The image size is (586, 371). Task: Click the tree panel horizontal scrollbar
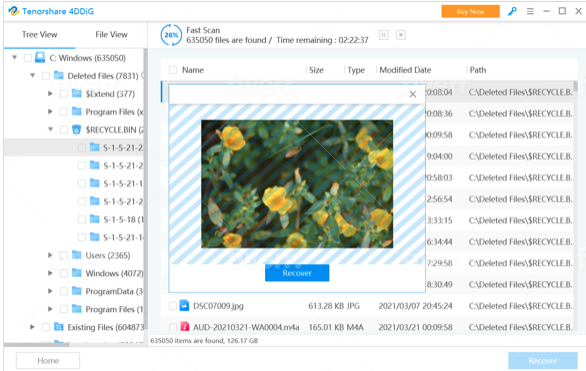click(x=37, y=344)
